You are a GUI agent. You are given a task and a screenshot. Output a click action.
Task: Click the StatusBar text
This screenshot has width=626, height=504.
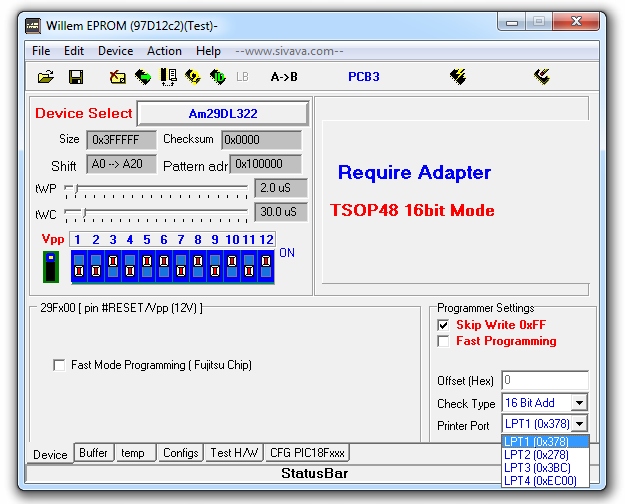(x=314, y=473)
